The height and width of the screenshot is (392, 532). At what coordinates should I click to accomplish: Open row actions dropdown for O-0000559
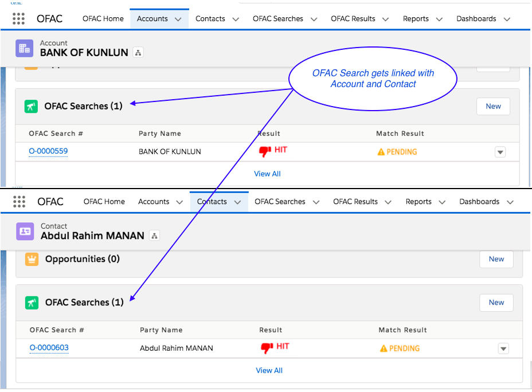pos(500,152)
